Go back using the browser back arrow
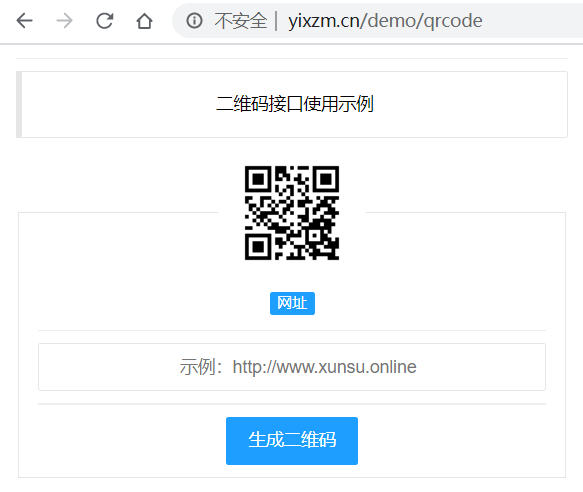Image resolution: width=583 pixels, height=492 pixels. [25, 20]
